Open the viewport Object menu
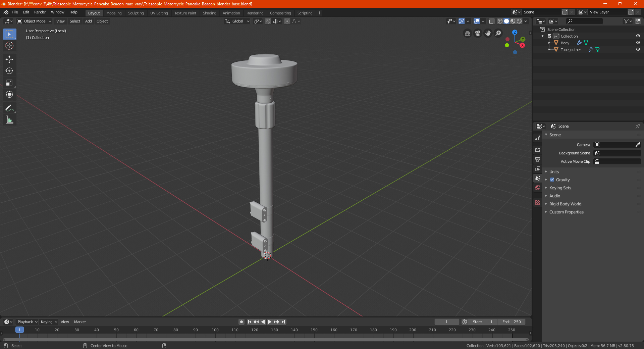 point(102,21)
